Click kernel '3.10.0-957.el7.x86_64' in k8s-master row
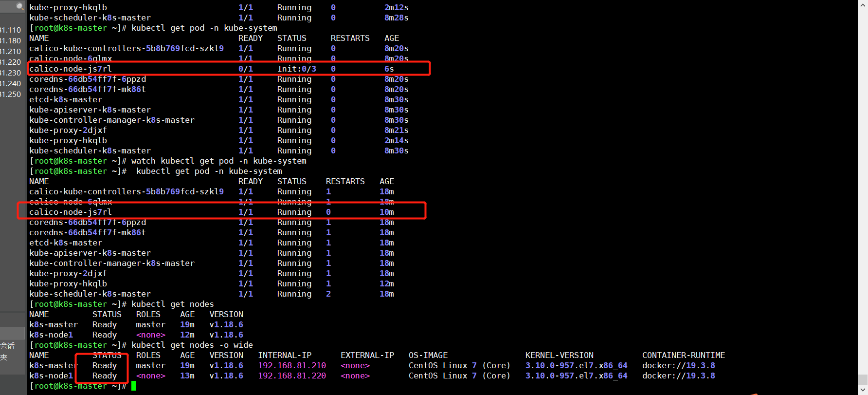Image resolution: width=868 pixels, height=395 pixels. pos(577,365)
